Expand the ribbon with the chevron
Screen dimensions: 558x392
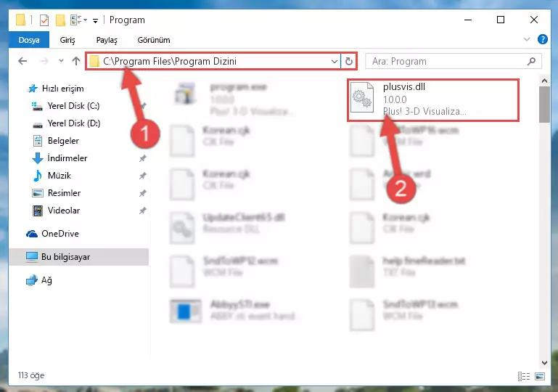(527, 39)
